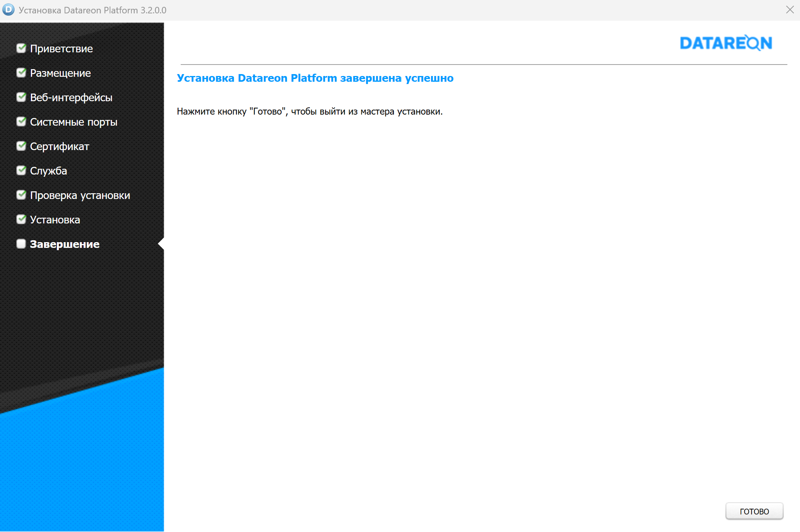The width and height of the screenshot is (800, 532).
Task: Click the ГОТОВО button
Action: pyautogui.click(x=754, y=511)
